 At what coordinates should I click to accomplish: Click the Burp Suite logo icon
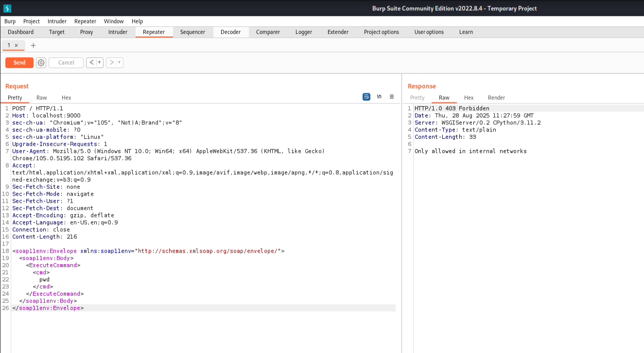tap(7, 8)
